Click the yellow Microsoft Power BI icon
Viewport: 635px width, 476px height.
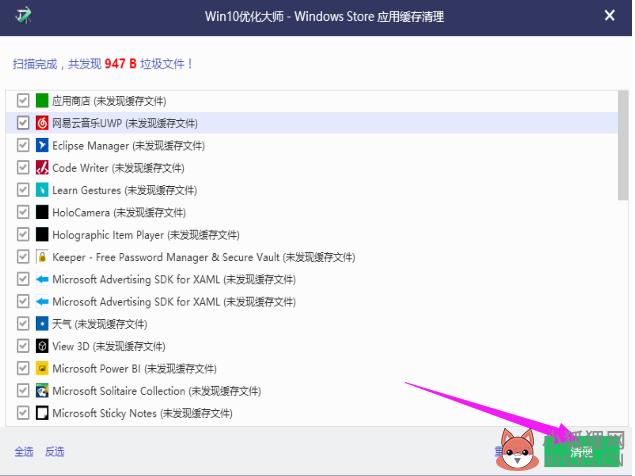click(x=42, y=368)
